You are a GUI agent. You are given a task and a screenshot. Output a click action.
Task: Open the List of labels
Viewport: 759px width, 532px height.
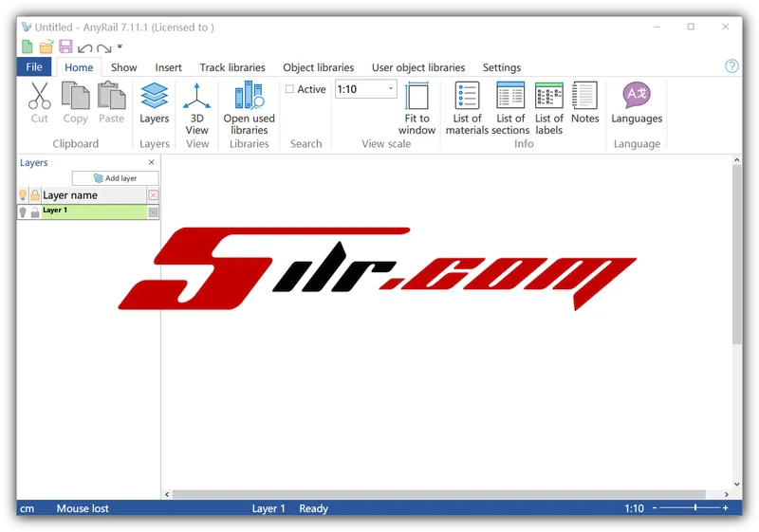tap(549, 109)
